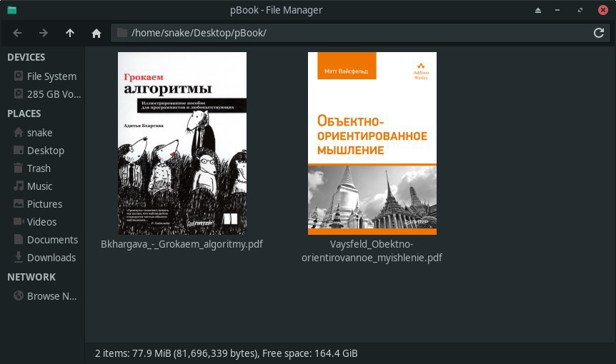Click the snake home folder icon
Image resolution: width=616 pixels, height=364 pixels.
pyautogui.click(x=19, y=132)
